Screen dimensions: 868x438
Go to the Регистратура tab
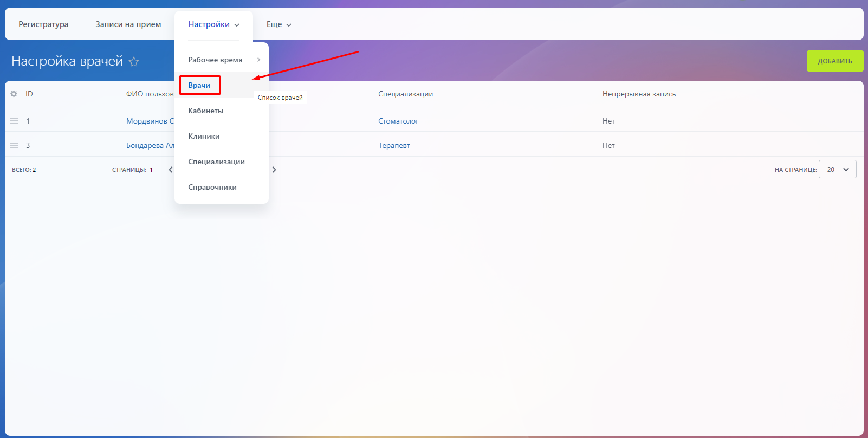43,24
